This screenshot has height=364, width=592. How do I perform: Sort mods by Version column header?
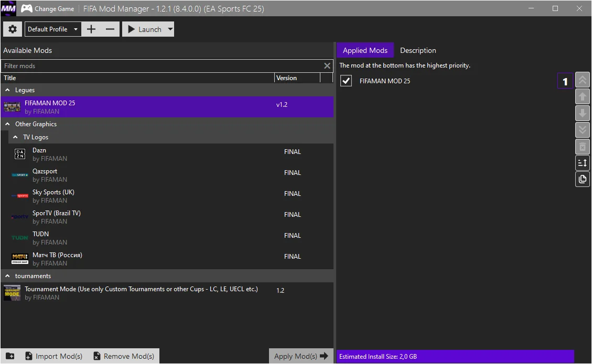[x=297, y=78]
